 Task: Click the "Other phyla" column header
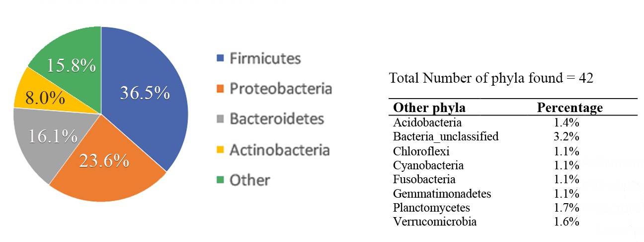click(x=429, y=108)
